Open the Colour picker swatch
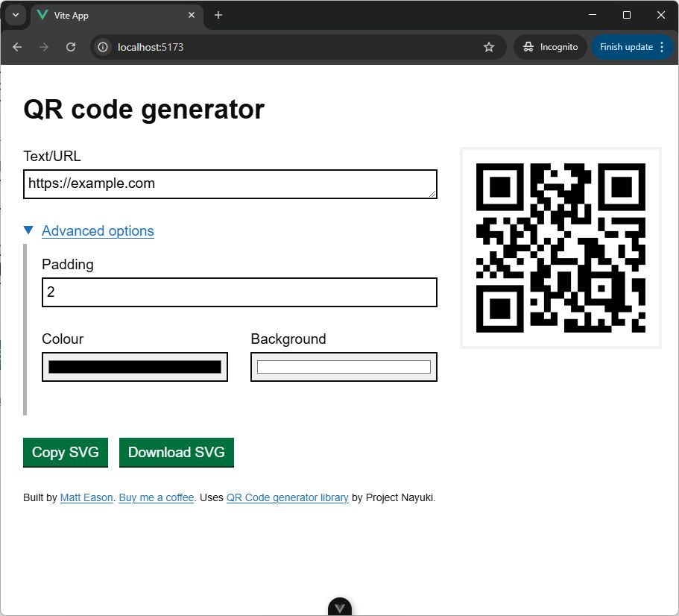The width and height of the screenshot is (679, 616). (x=135, y=367)
